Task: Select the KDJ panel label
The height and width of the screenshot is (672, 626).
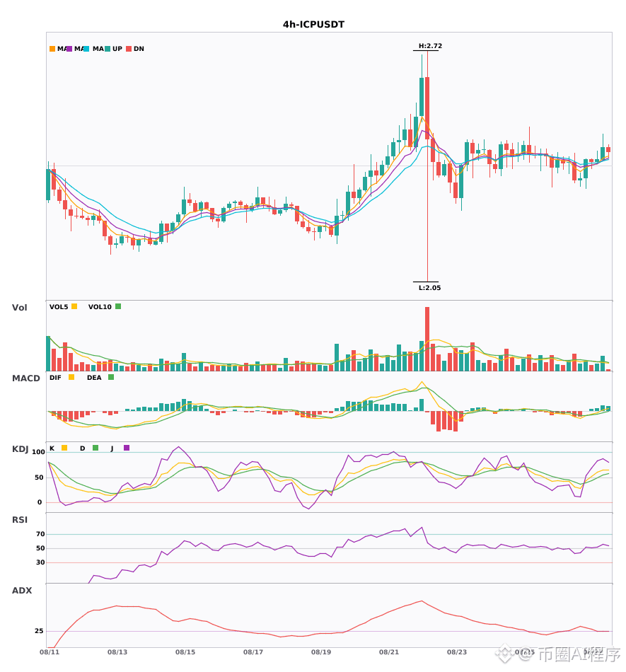Action: tap(20, 449)
